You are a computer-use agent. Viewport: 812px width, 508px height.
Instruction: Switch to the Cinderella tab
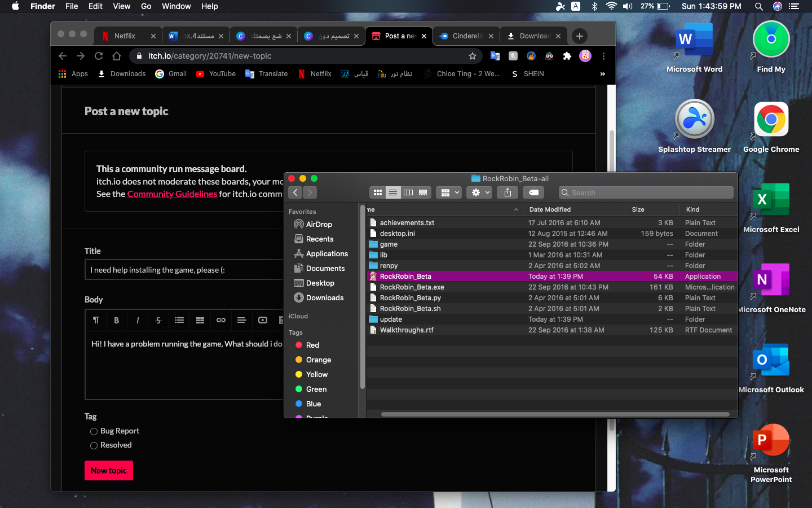467,36
